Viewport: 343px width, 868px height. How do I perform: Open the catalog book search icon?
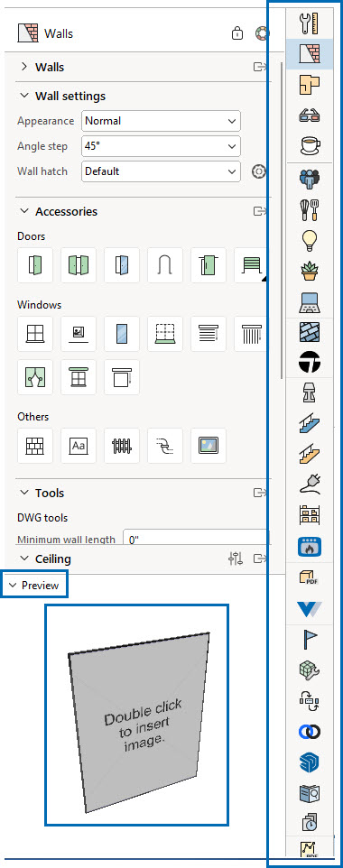point(310,794)
